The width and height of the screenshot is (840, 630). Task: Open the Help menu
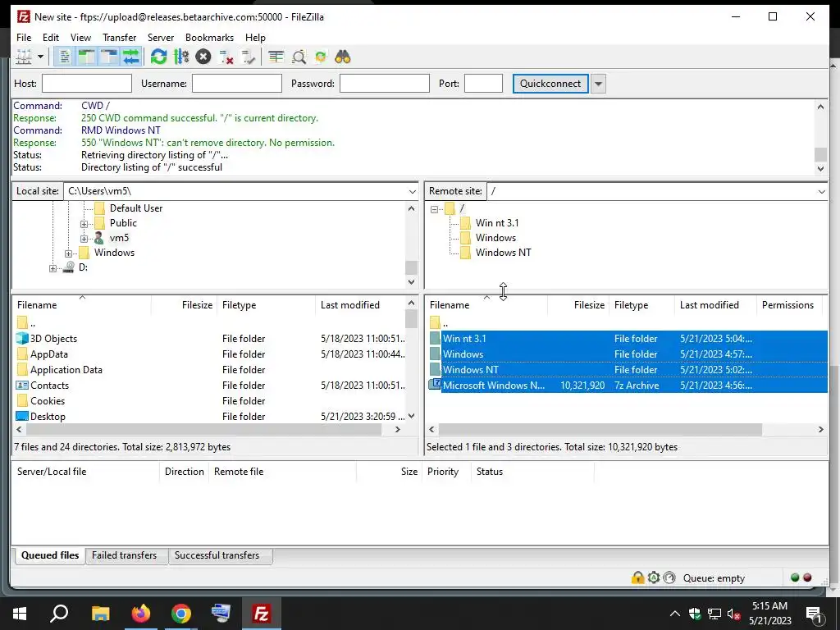256,38
